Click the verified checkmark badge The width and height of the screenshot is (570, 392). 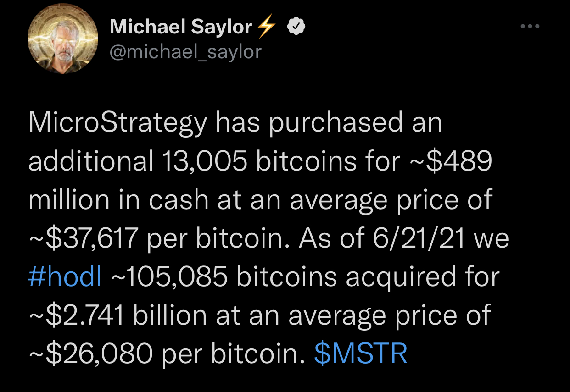coord(296,28)
